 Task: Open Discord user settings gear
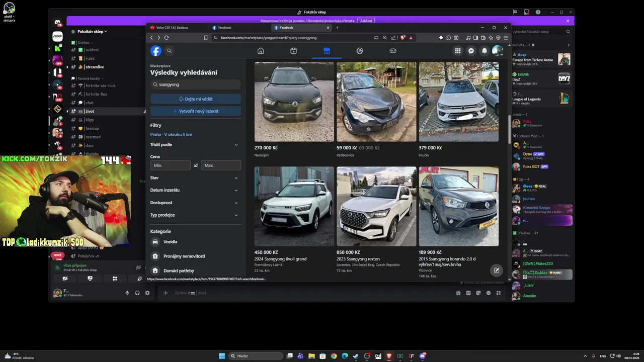click(147, 293)
